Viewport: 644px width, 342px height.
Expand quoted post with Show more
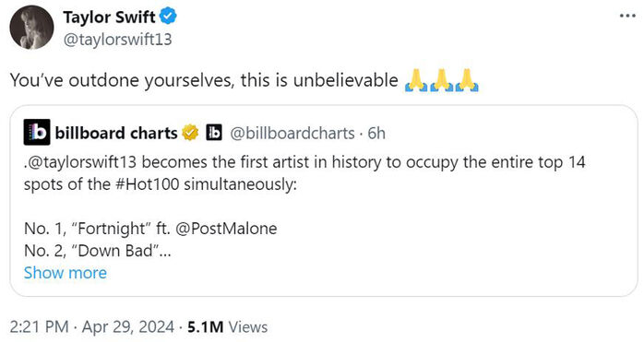point(66,273)
